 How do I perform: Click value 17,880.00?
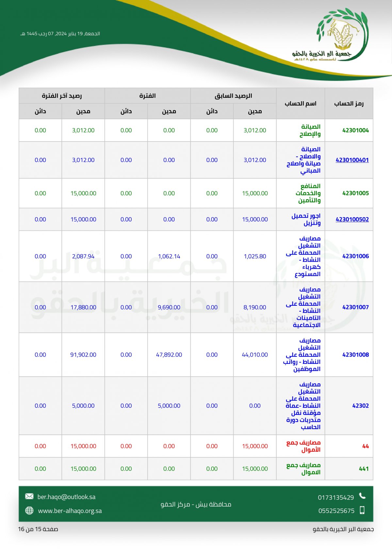[83, 307]
